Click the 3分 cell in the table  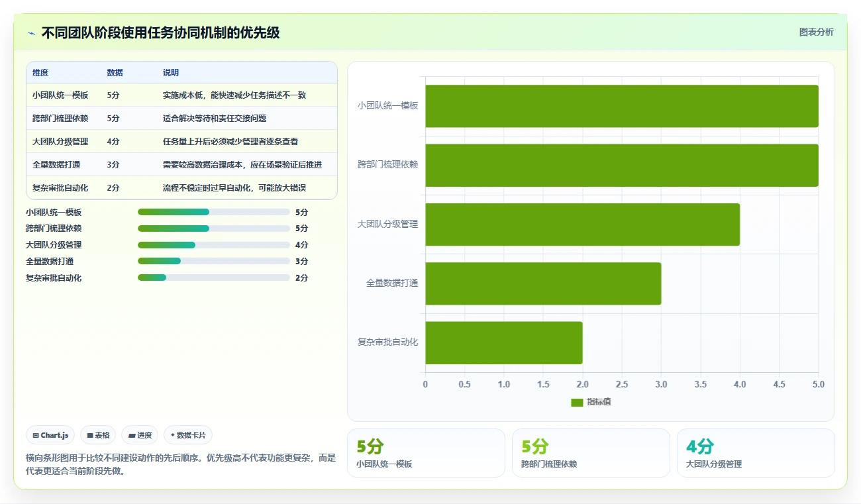pos(113,165)
